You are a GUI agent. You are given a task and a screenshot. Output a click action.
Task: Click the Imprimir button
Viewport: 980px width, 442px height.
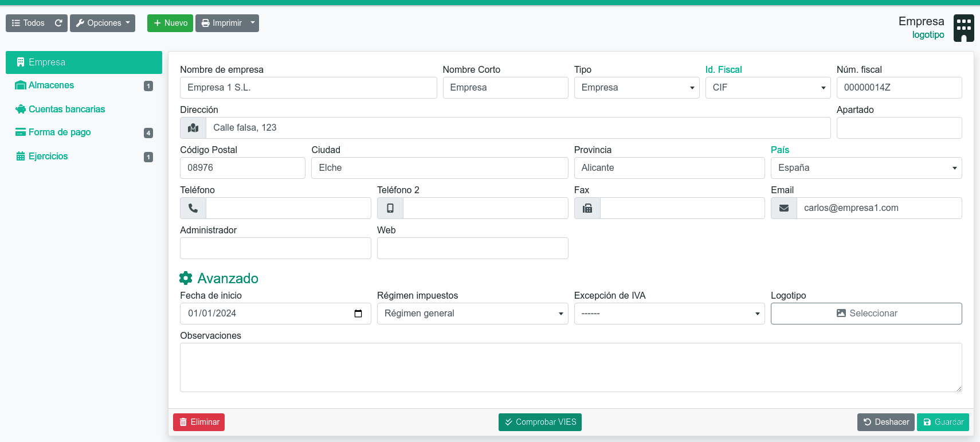[x=221, y=23]
